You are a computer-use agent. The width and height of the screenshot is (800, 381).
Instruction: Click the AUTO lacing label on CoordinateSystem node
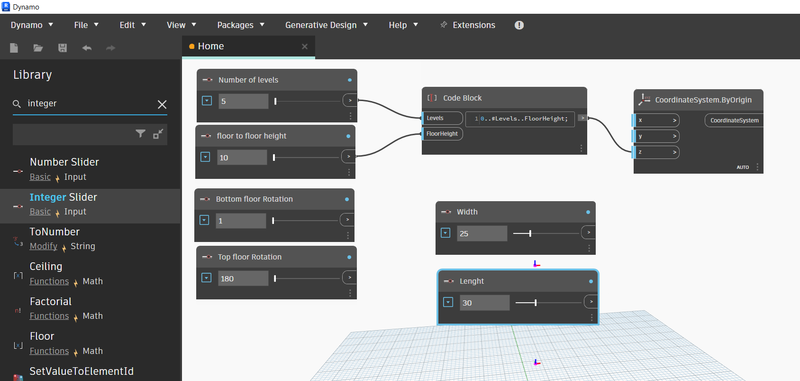point(742,167)
